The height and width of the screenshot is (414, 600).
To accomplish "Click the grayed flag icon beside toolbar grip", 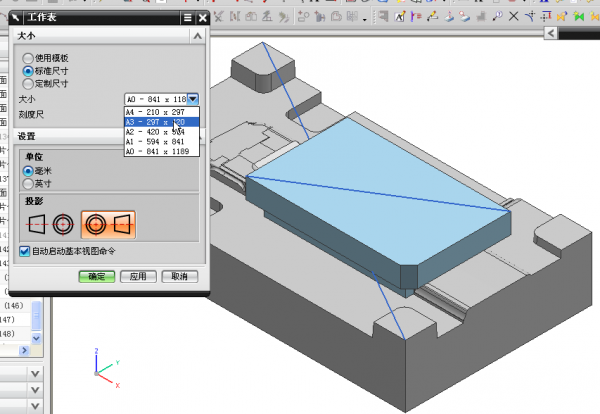I will click(383, 16).
